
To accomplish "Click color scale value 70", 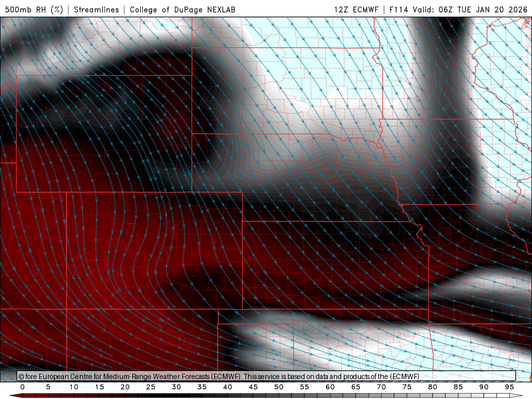I will point(381,387).
